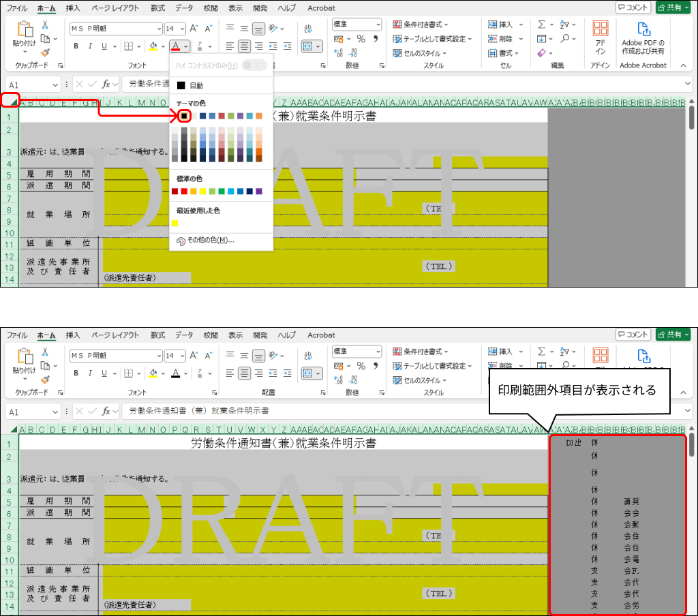
Task: Click merge and center icon in lower window
Action: coord(307,373)
